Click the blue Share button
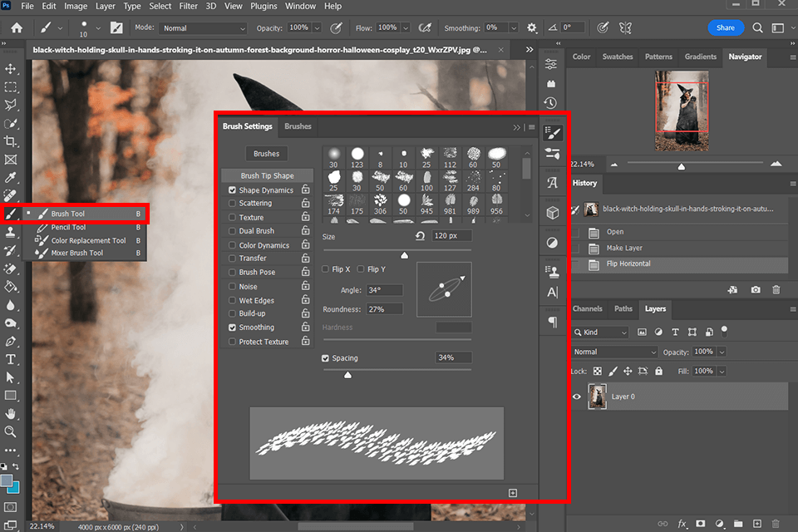 click(726, 28)
